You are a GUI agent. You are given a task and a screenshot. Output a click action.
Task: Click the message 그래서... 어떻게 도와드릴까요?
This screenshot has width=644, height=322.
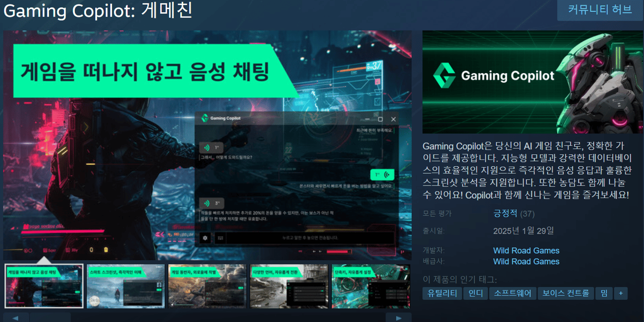pyautogui.click(x=226, y=157)
